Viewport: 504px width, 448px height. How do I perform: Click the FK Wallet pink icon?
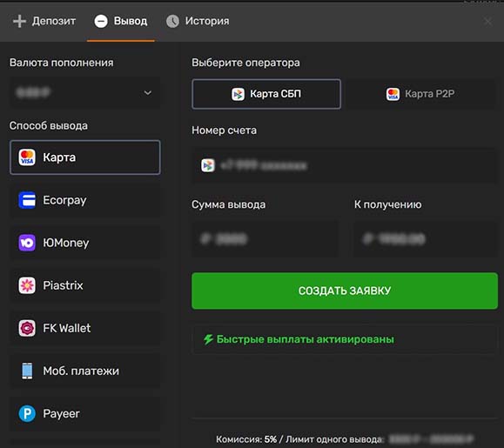27,328
